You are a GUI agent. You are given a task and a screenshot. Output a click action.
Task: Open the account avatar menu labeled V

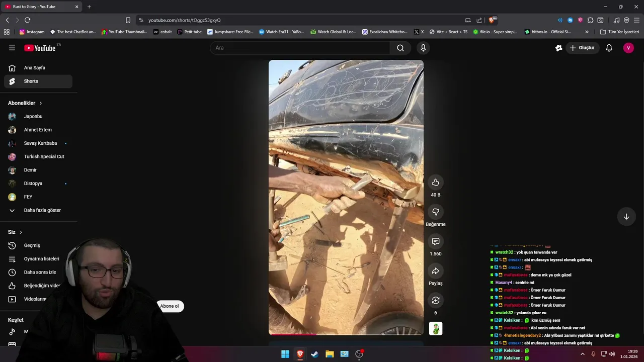(x=628, y=48)
